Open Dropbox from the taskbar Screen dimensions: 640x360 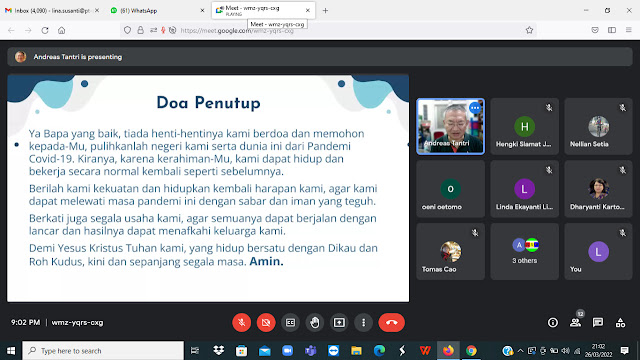pyautogui.click(x=218, y=351)
